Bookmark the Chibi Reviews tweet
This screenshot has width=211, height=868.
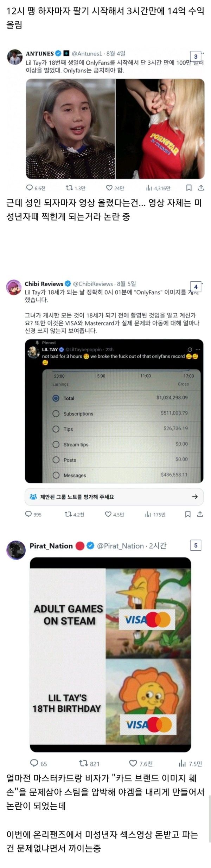click(188, 514)
